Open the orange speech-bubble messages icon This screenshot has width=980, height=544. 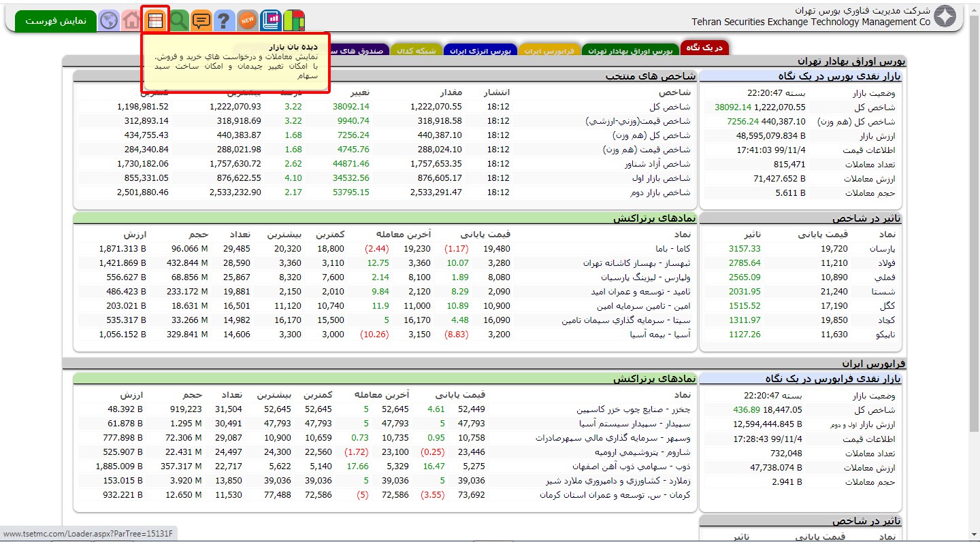[201, 20]
